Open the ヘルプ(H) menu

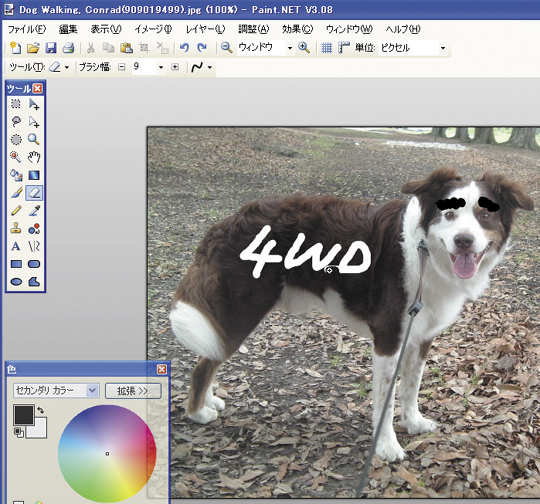pyautogui.click(x=403, y=29)
